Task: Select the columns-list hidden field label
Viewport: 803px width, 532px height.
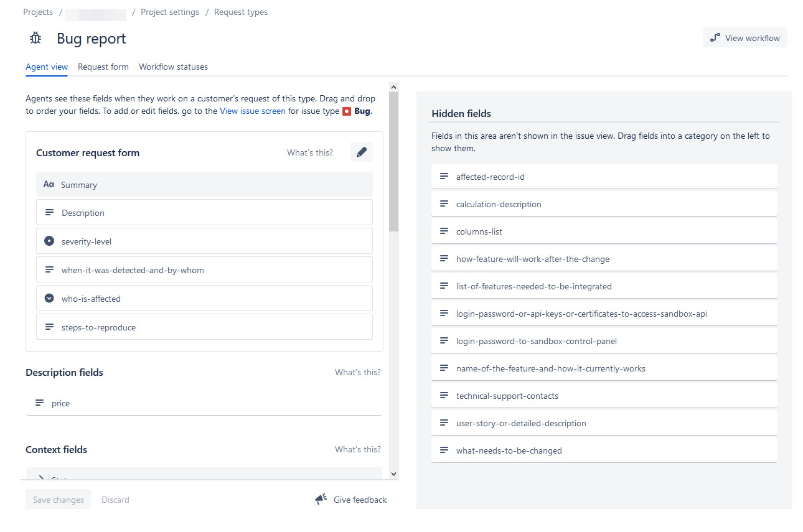Action: pyautogui.click(x=479, y=231)
